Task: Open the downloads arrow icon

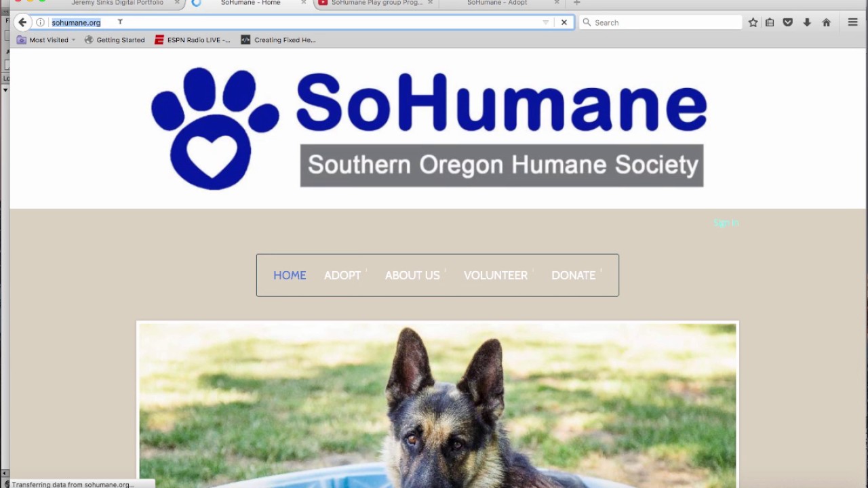Action: (807, 22)
